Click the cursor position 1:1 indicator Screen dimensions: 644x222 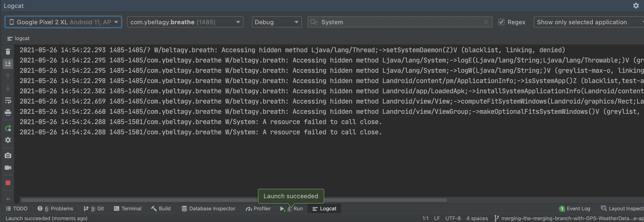pos(425,218)
